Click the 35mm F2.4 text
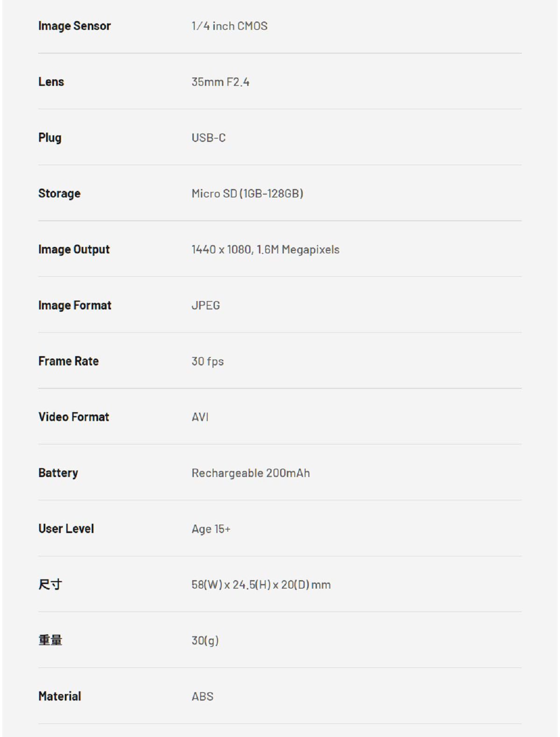 220,82
